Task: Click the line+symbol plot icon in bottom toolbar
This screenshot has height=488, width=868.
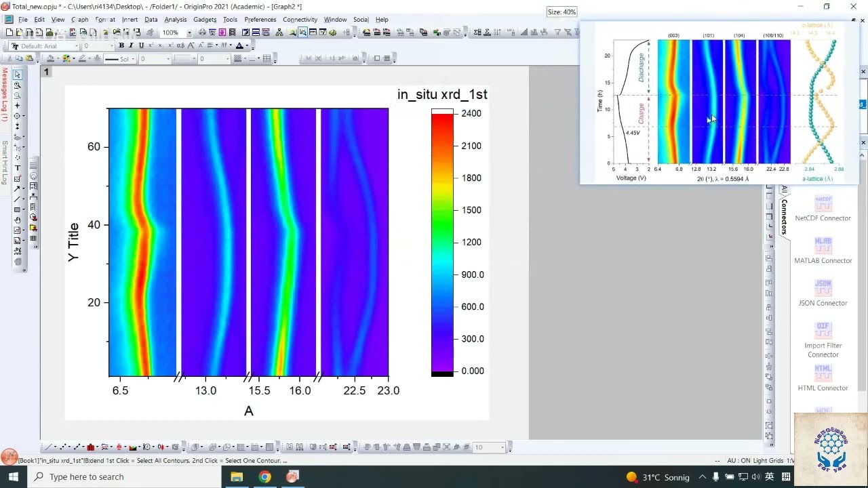Action: coord(77,447)
